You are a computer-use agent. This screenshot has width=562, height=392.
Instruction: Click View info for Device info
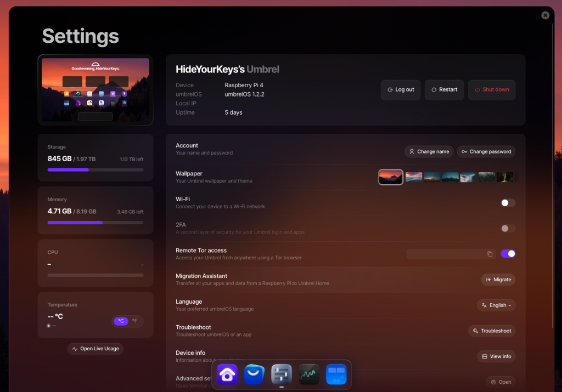coord(496,356)
